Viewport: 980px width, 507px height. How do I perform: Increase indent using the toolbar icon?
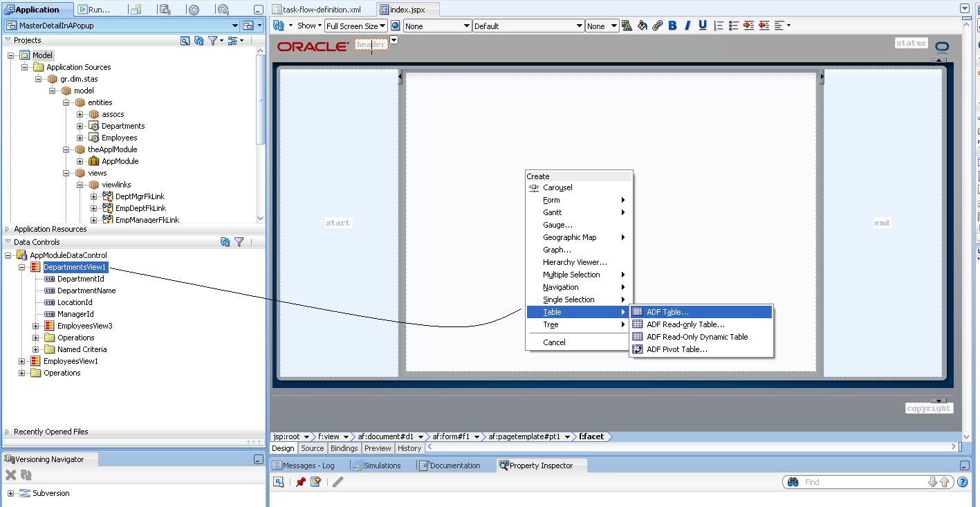(748, 25)
